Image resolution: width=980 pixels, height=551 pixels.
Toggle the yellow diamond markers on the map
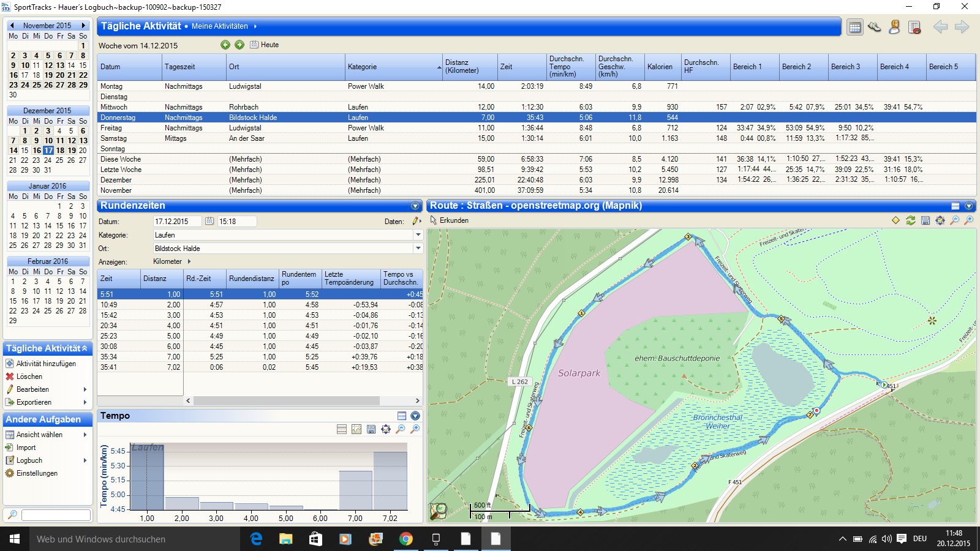tap(895, 220)
